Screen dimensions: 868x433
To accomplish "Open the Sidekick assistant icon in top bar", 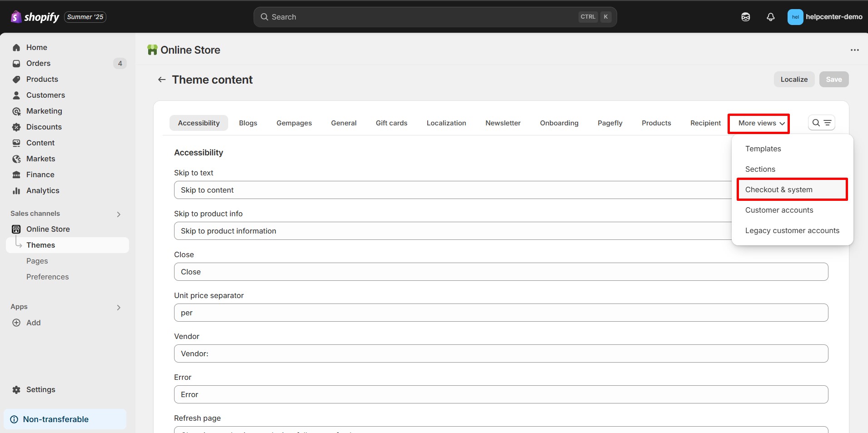I will point(745,17).
